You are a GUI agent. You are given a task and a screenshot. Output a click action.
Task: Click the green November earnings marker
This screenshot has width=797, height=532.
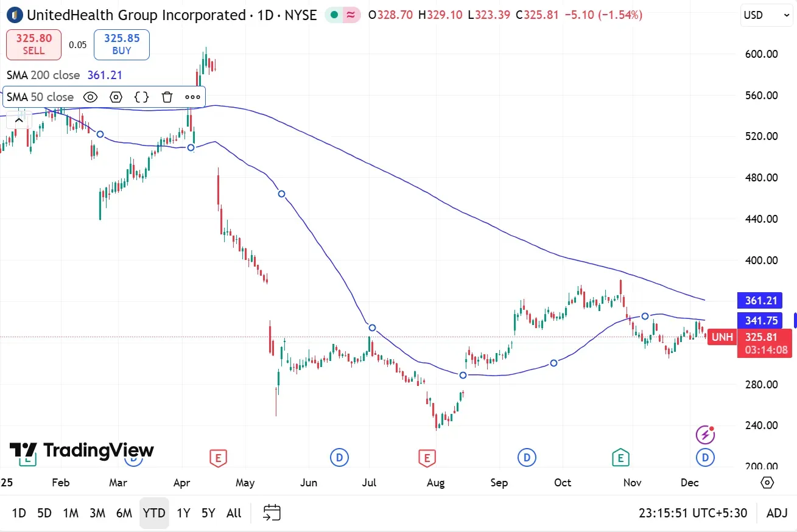tap(620, 457)
